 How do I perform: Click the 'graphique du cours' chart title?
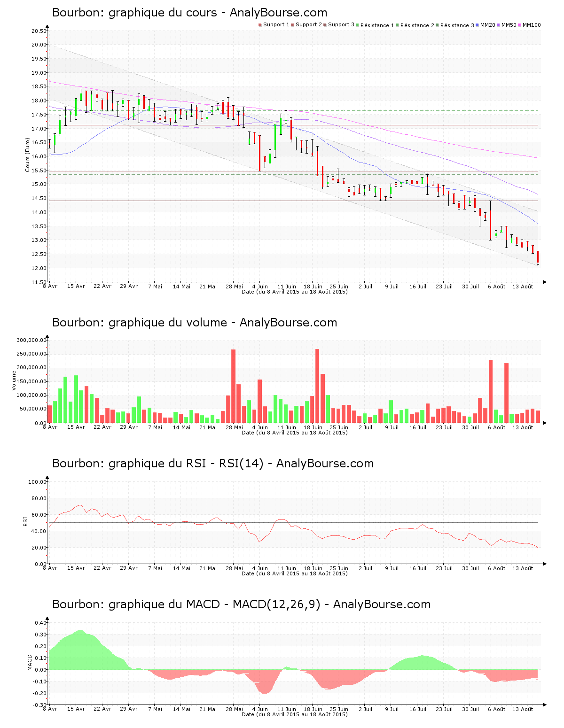click(189, 13)
